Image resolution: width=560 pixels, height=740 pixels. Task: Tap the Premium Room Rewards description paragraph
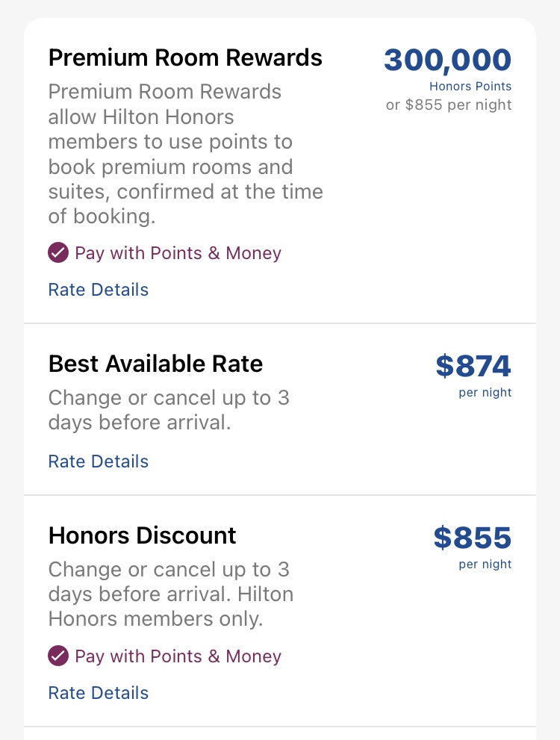coord(185,154)
